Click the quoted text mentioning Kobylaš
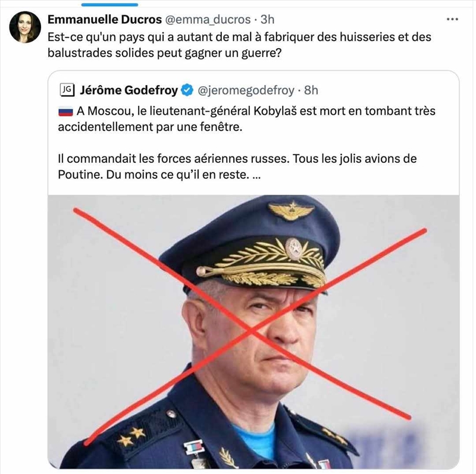The width and height of the screenshot is (476, 474). (247, 119)
